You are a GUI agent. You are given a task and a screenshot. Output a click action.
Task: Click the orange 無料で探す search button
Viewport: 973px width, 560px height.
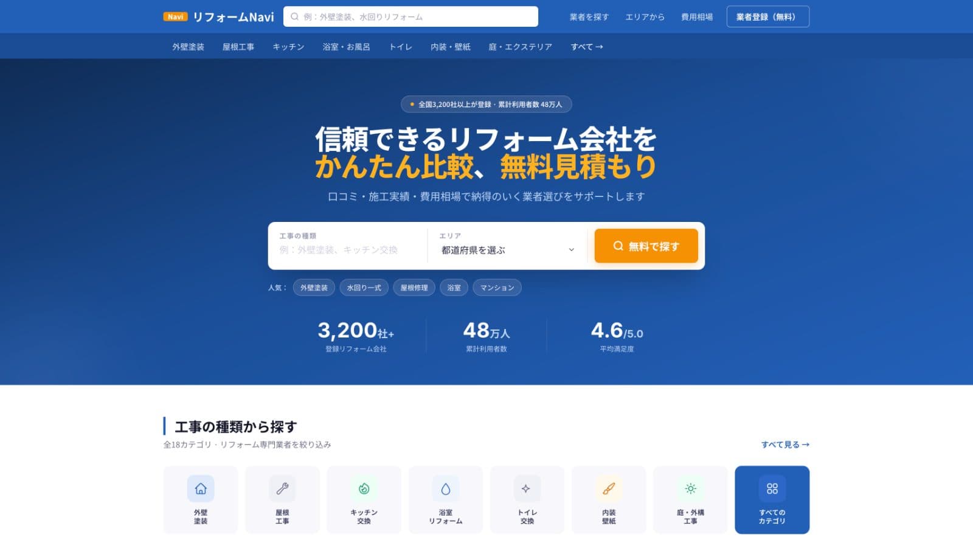(646, 246)
